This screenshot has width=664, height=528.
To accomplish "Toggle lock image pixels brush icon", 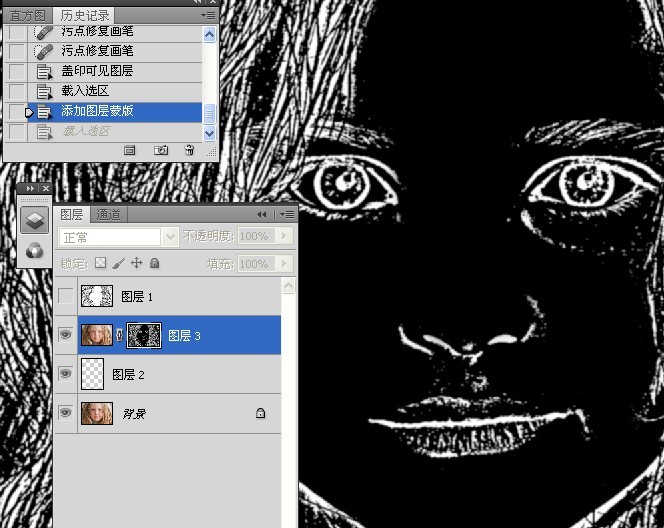I will coord(119,263).
